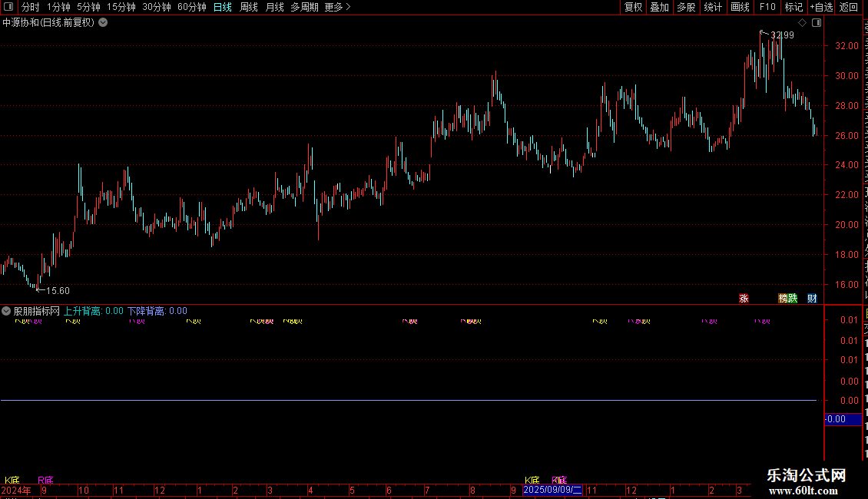Select the 1分钟 period tab

click(x=58, y=7)
